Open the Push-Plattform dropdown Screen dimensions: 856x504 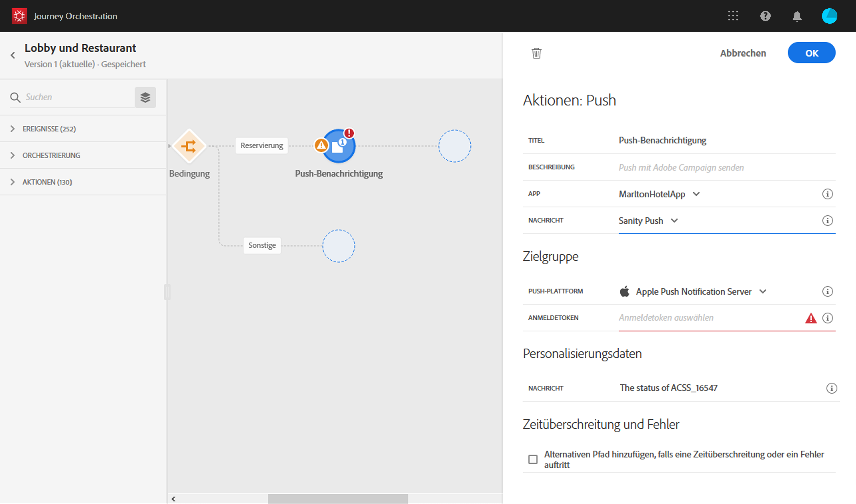(x=693, y=291)
